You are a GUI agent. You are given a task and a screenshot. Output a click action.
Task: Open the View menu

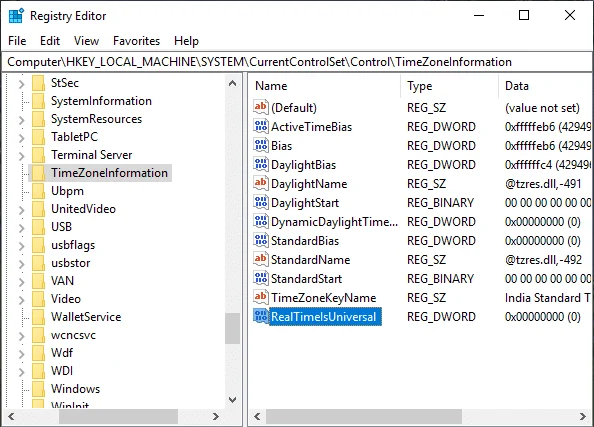click(x=86, y=41)
